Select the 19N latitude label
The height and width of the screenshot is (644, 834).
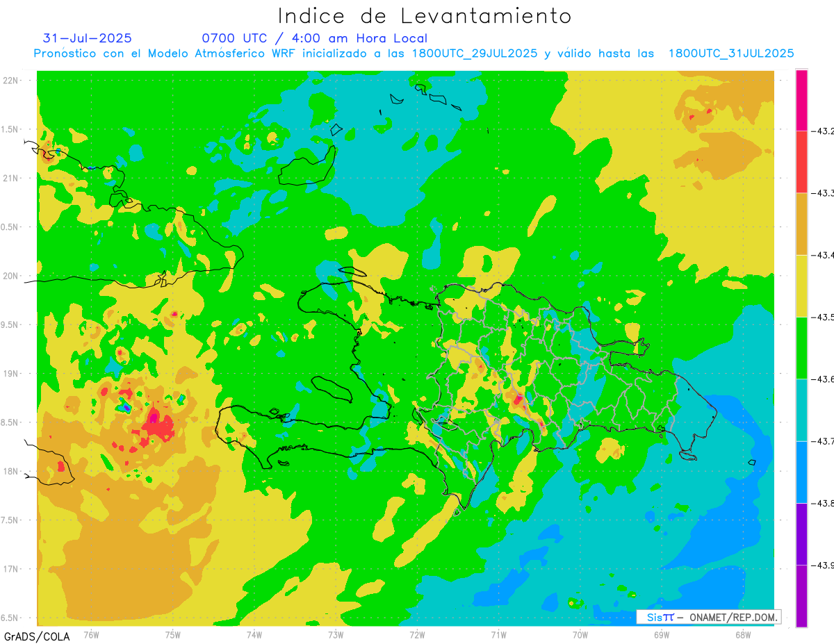click(x=11, y=374)
